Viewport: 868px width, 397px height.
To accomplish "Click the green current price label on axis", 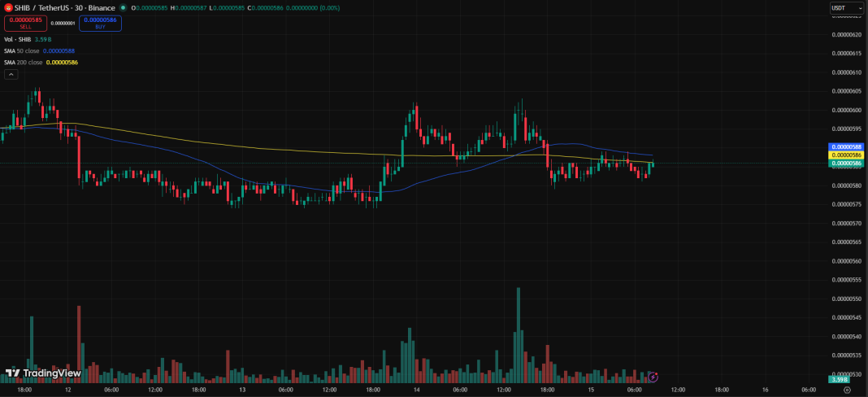I will [845, 164].
